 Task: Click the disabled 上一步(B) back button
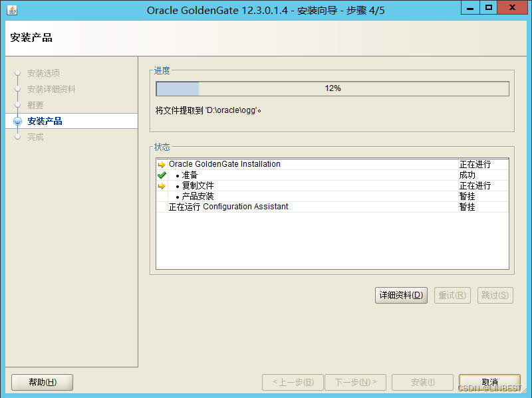293,382
